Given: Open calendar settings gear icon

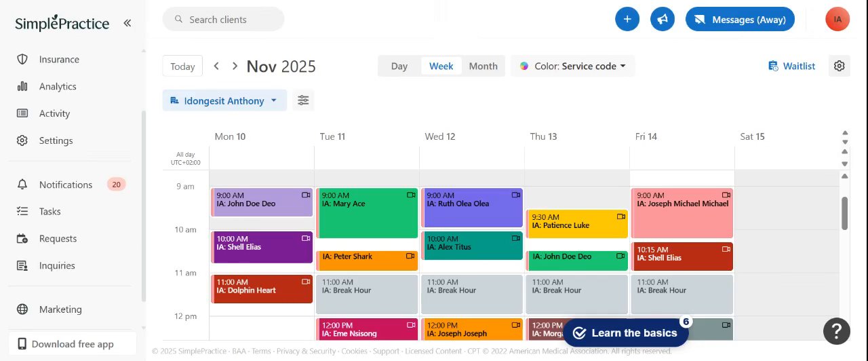Looking at the screenshot, I should click(x=840, y=66).
